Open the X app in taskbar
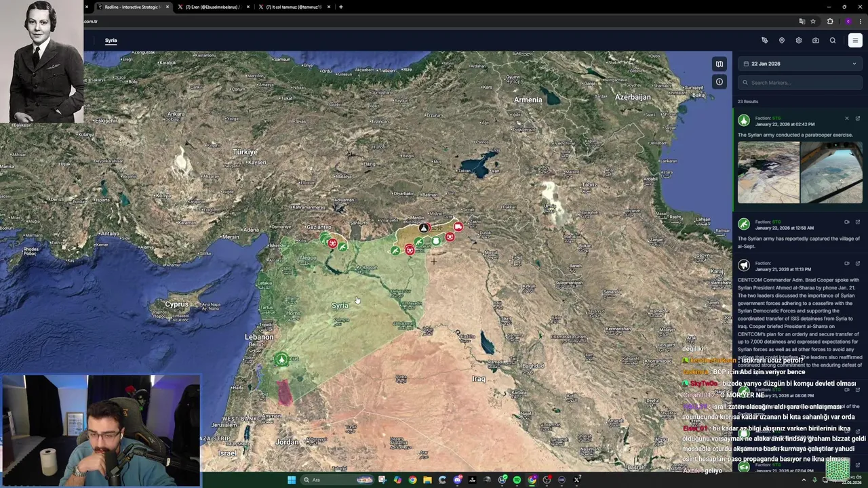The height and width of the screenshot is (488, 868). 576,480
